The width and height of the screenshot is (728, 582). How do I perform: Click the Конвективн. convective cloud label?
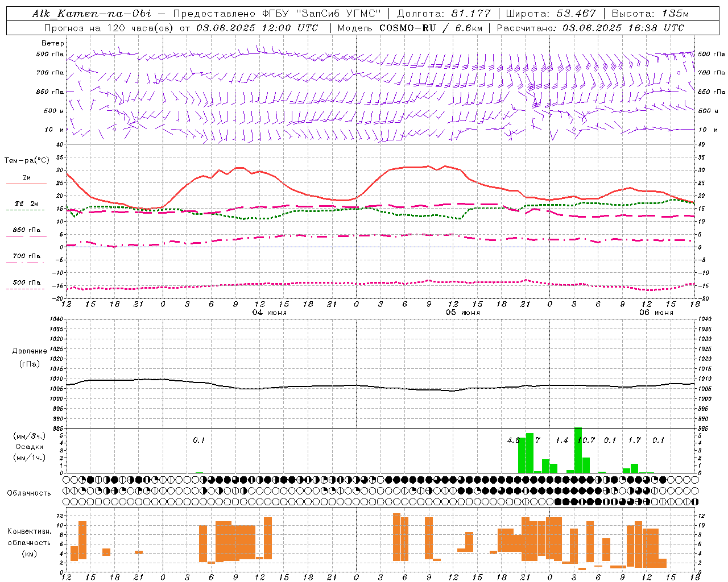(30, 531)
